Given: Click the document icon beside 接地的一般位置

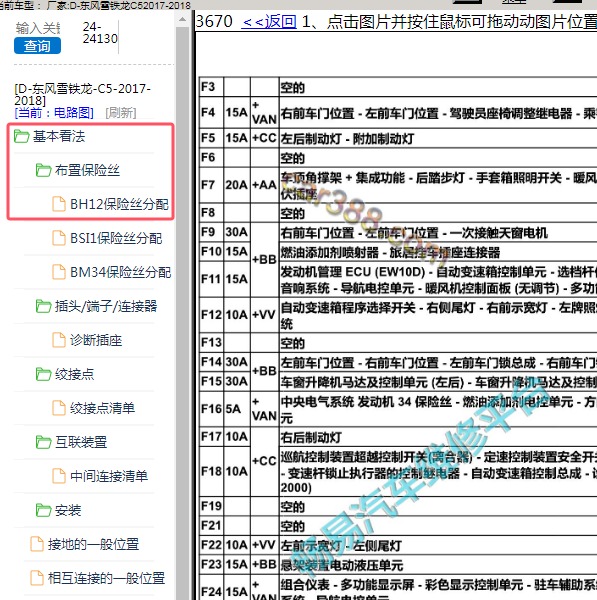Looking at the screenshot, I should click(x=37, y=545).
